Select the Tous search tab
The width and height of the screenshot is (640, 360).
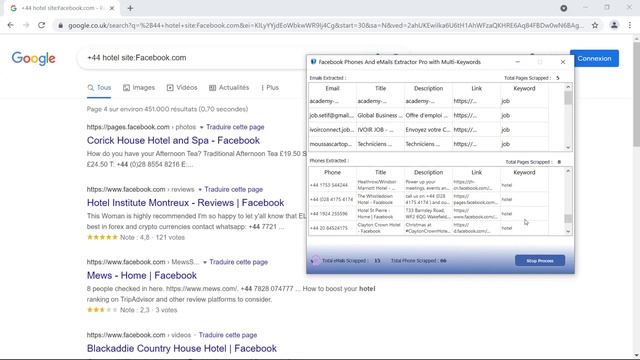(99, 87)
